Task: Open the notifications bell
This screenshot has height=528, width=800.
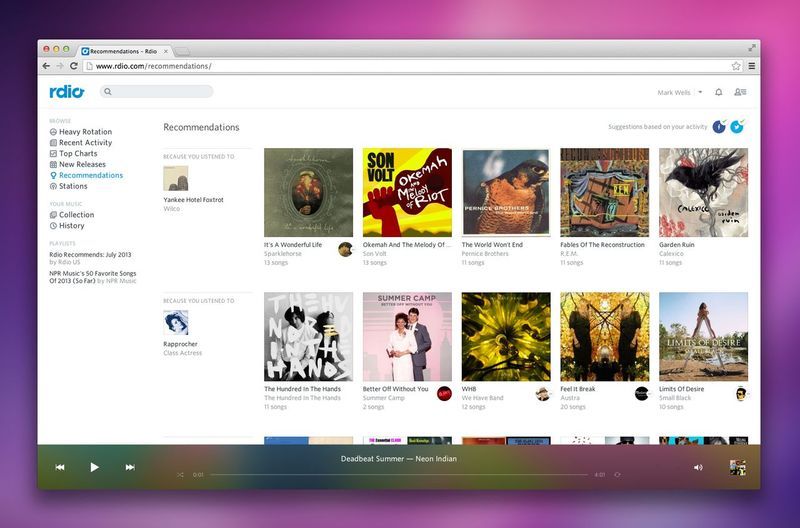Action: [x=718, y=92]
